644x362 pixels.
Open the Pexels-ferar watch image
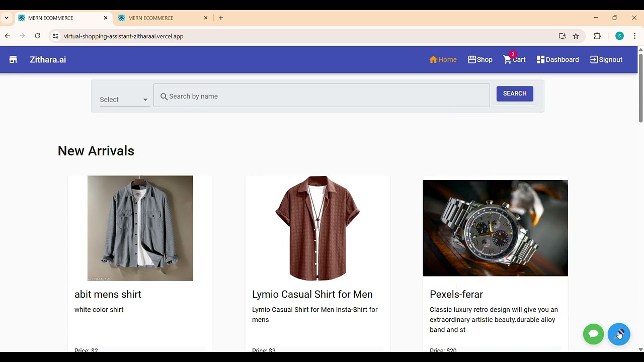(495, 228)
